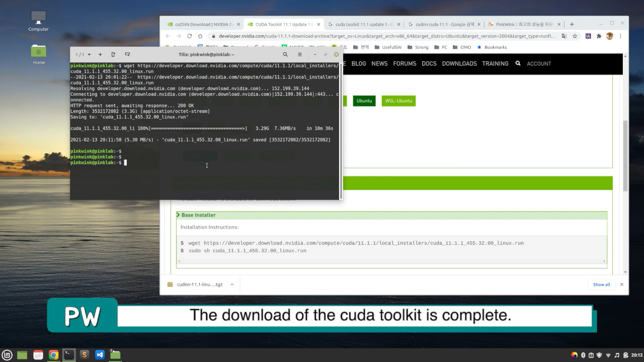Click Tilix add terminal down icon
Image resolution: width=644 pixels, height=362 pixels.
tap(127, 54)
